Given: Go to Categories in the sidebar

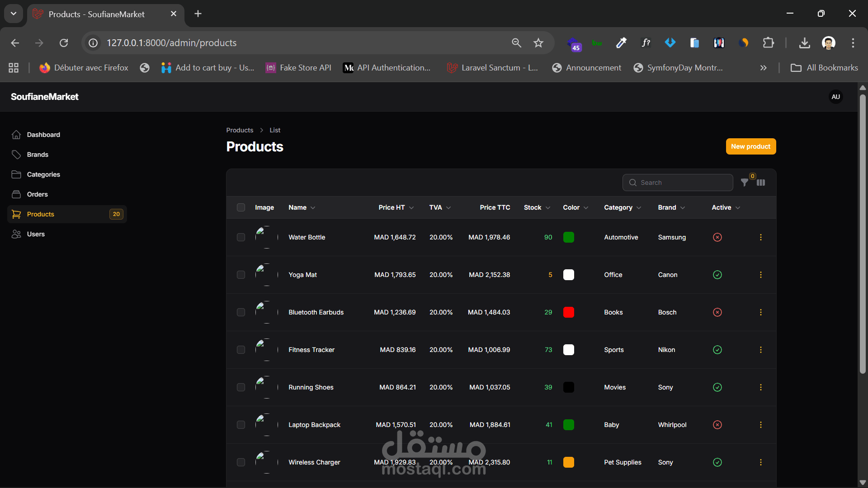Looking at the screenshot, I should [43, 174].
